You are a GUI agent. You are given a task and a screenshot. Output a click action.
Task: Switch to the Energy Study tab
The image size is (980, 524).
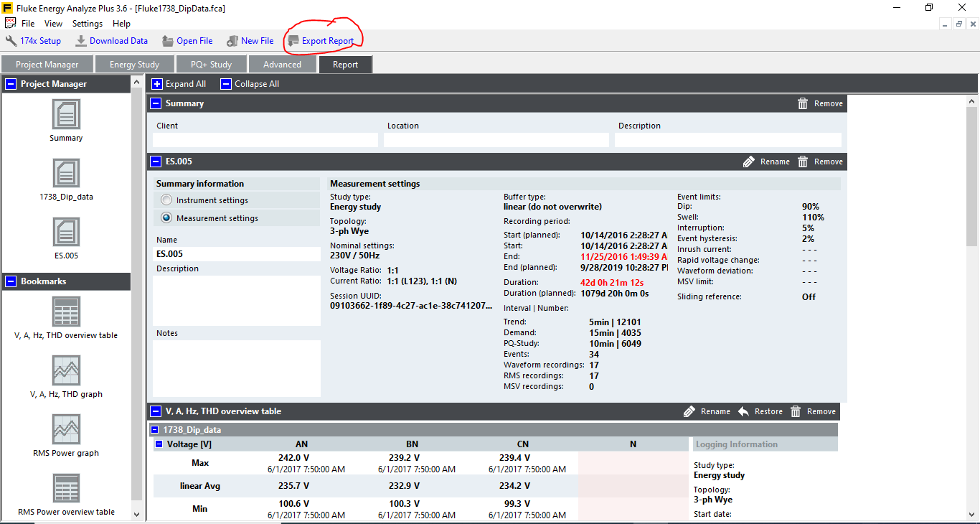[x=135, y=64]
